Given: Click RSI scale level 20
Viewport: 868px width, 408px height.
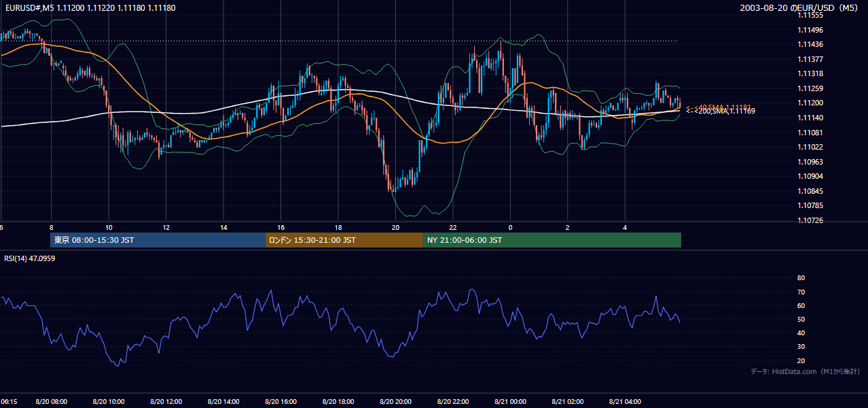Looking at the screenshot, I should (801, 360).
